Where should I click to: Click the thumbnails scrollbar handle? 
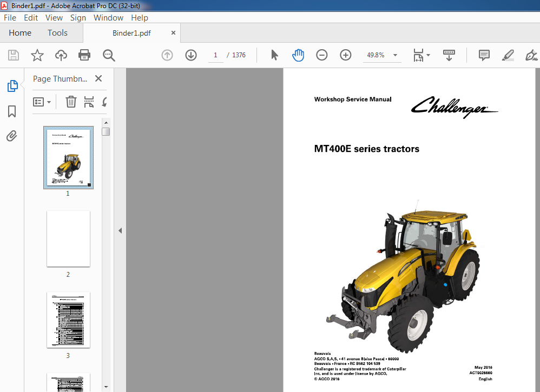pyautogui.click(x=106, y=131)
